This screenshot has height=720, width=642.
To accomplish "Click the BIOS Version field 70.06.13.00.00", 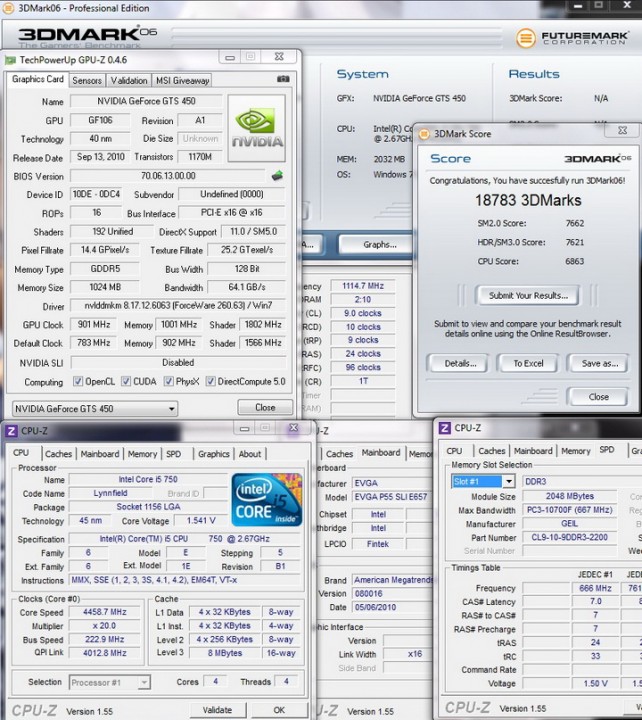I will pyautogui.click(x=168, y=175).
